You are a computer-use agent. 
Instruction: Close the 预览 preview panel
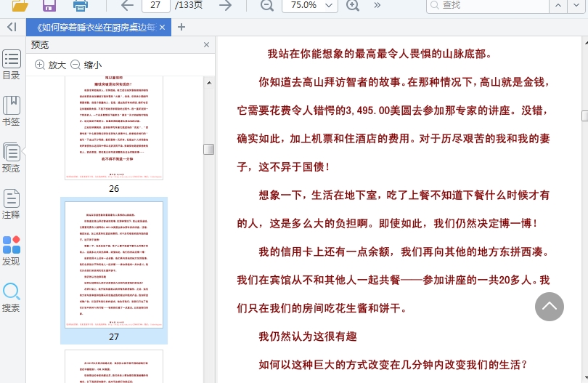point(206,44)
